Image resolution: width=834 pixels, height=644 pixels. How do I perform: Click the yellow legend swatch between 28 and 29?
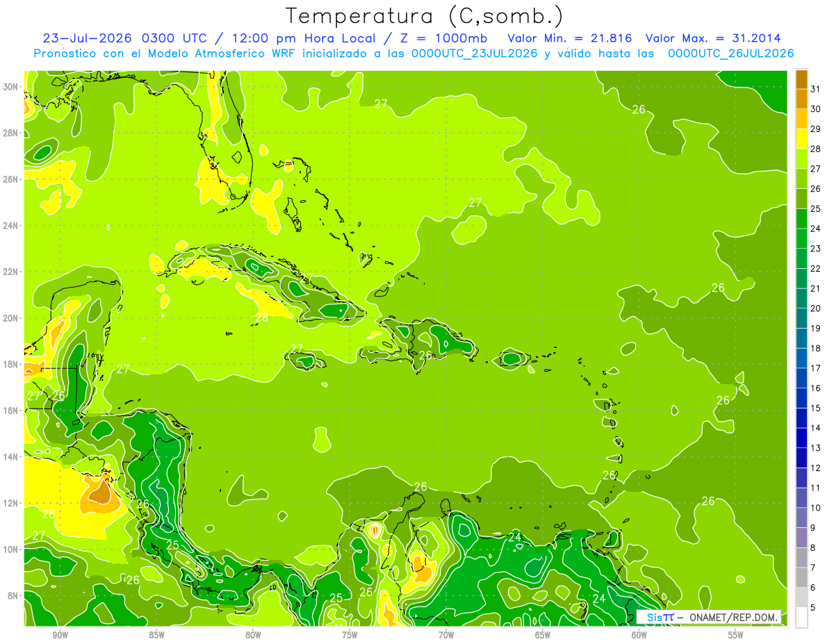point(801,139)
